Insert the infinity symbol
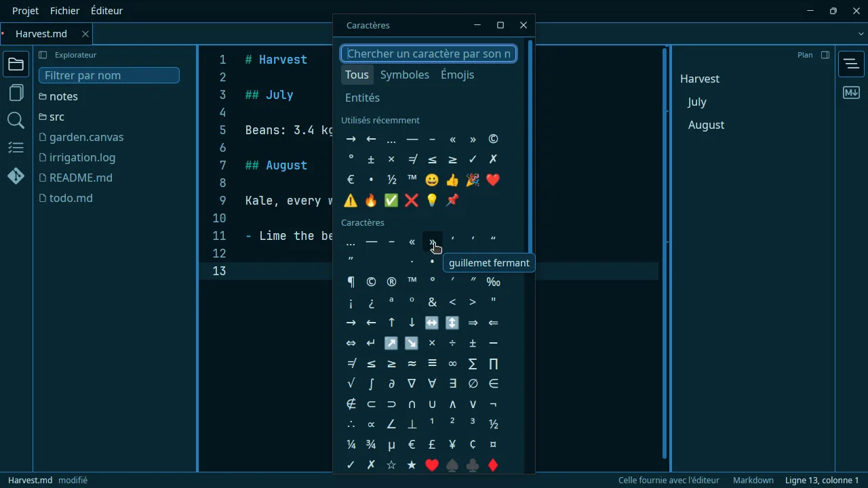The width and height of the screenshot is (868, 488). (452, 363)
